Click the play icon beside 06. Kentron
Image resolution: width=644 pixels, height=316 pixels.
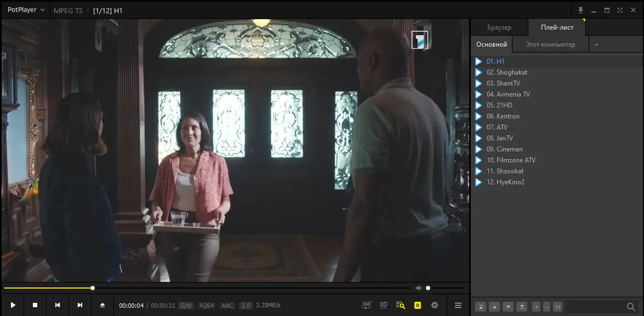[478, 116]
